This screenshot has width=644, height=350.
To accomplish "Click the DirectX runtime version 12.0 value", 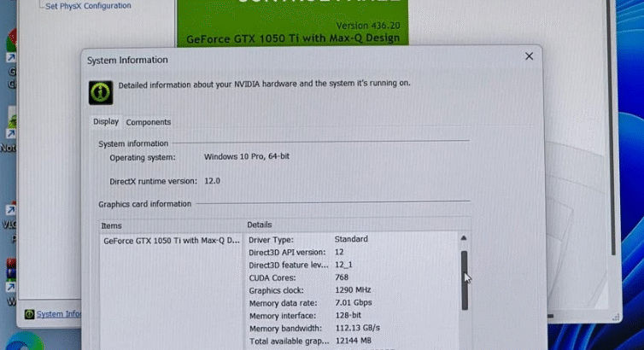I will [212, 181].
